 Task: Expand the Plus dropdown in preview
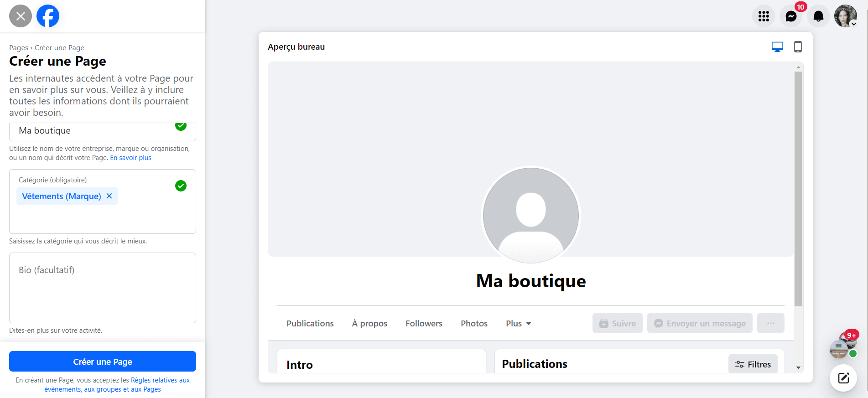tap(519, 323)
